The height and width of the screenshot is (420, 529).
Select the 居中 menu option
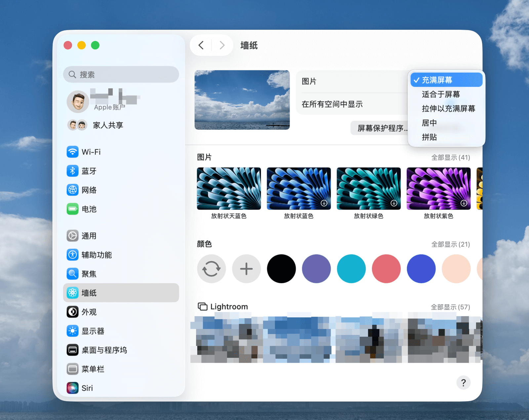pyautogui.click(x=429, y=123)
